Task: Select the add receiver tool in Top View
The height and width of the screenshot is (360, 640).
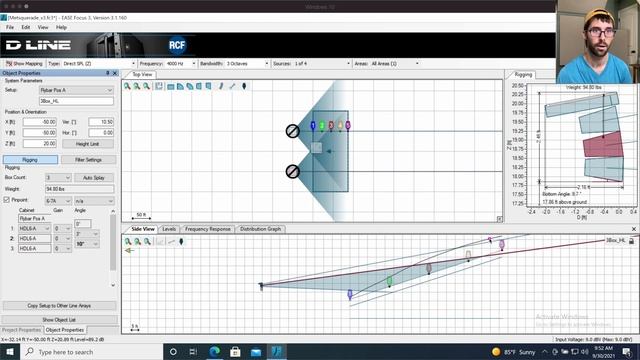Action: (x=244, y=86)
